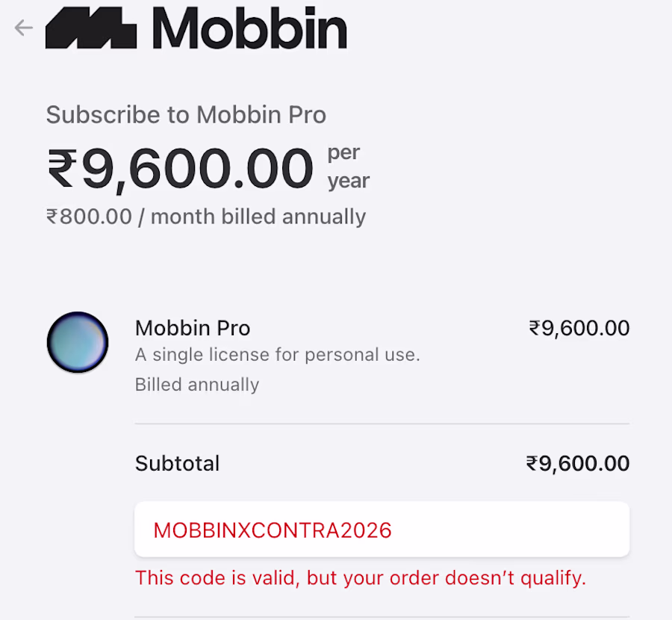Click the Mobbin logo mark
This screenshot has height=620, width=672.
click(91, 28)
